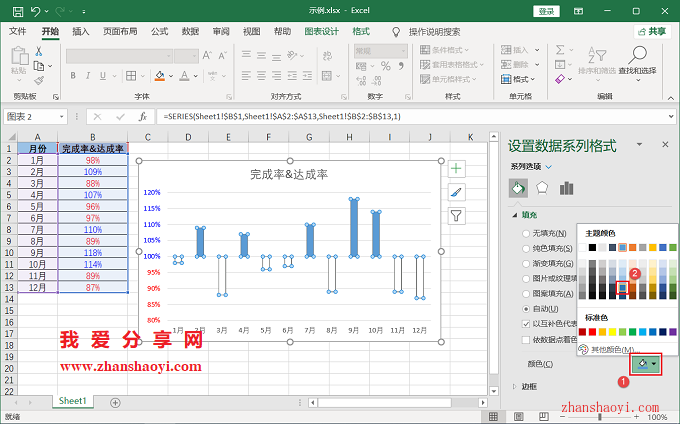Image resolution: width=680 pixels, height=424 pixels.
Task: Click the cell fill color bucket icon
Action: tap(160, 76)
